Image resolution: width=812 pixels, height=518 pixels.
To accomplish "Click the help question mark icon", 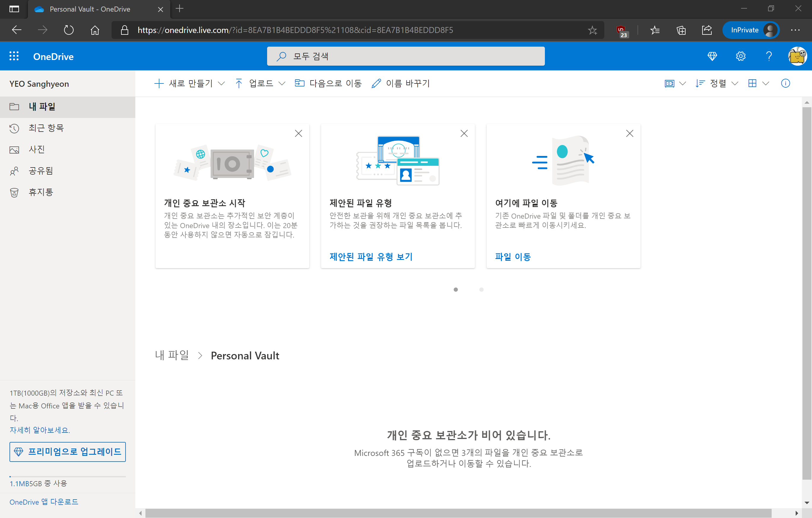I will click(x=769, y=56).
